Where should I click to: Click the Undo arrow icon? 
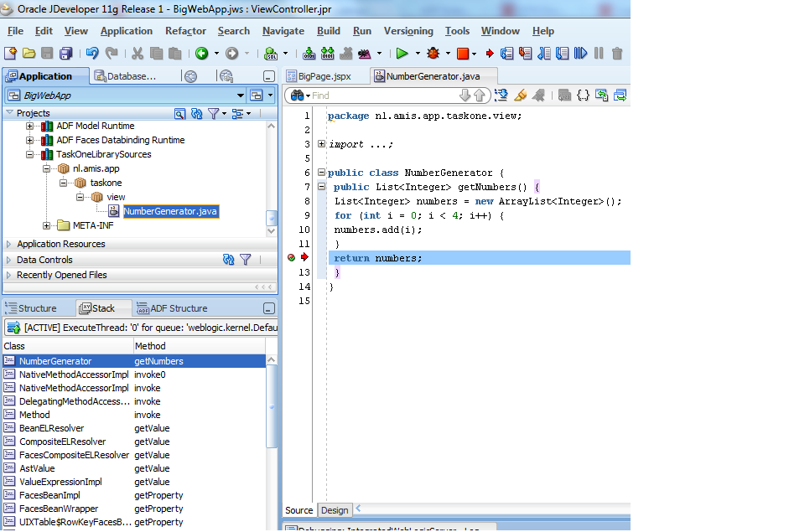coord(92,54)
